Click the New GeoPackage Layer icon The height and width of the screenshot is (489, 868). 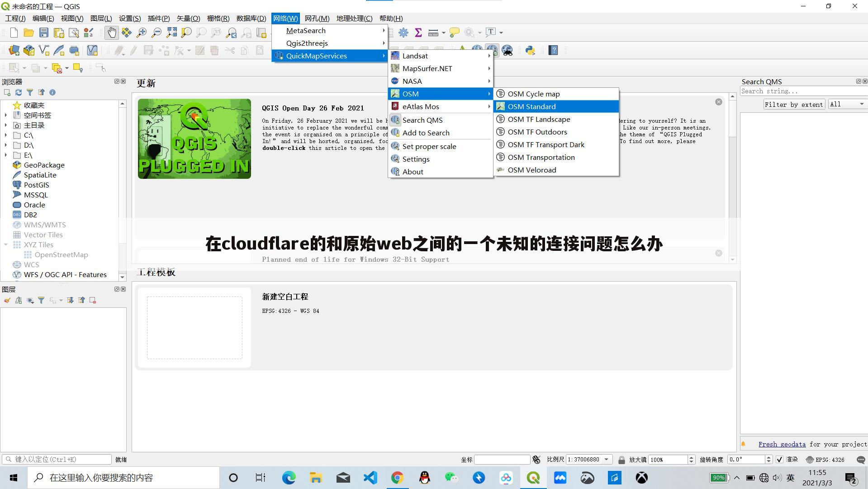click(x=29, y=50)
